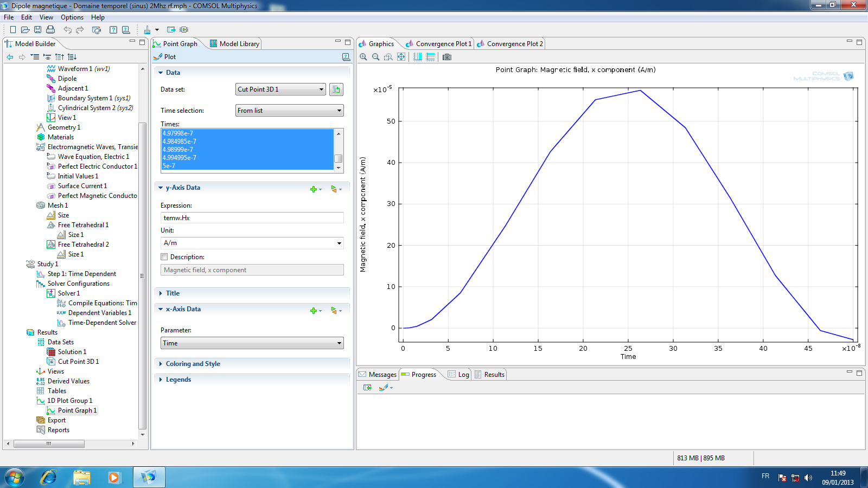This screenshot has height=488, width=868.
Task: Select Cut Point 3D 1 in tree
Action: (x=78, y=362)
